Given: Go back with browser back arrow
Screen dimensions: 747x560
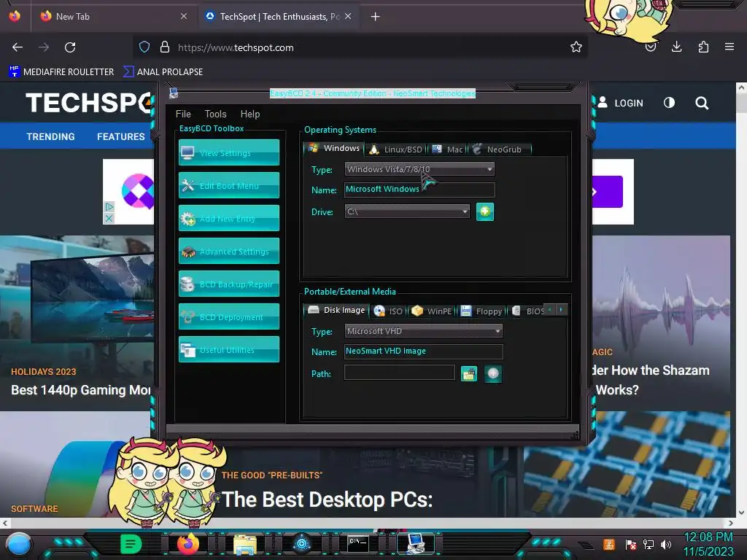Looking at the screenshot, I should pos(18,47).
